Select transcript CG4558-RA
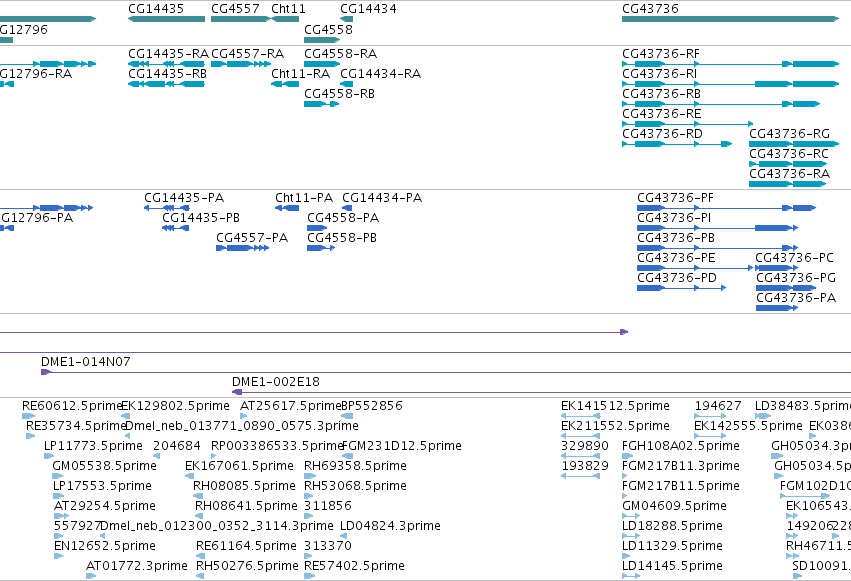This screenshot has height=581, width=851. 340,54
